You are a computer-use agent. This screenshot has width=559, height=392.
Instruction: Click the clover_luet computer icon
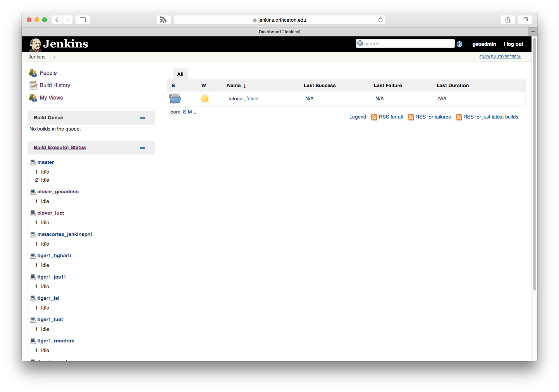click(x=33, y=213)
